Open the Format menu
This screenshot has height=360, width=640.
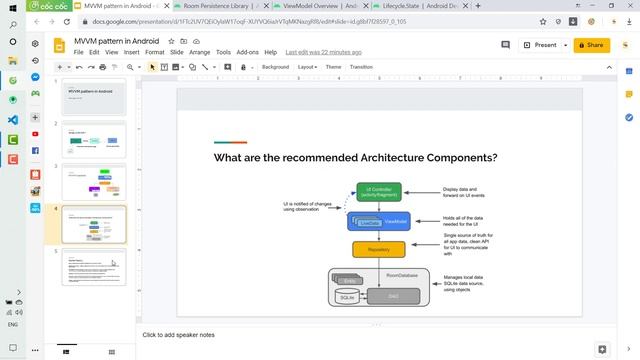[x=155, y=52]
